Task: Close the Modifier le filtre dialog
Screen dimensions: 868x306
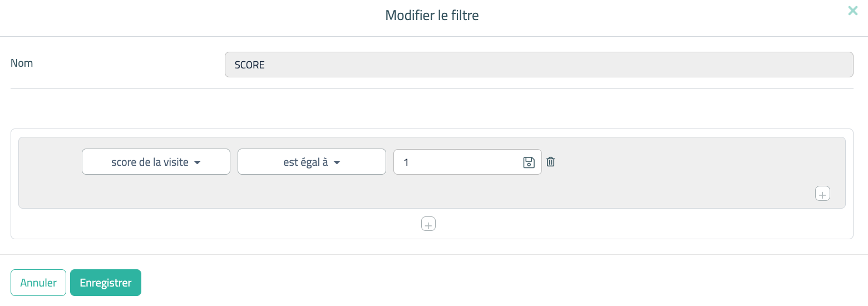Action: point(852,11)
